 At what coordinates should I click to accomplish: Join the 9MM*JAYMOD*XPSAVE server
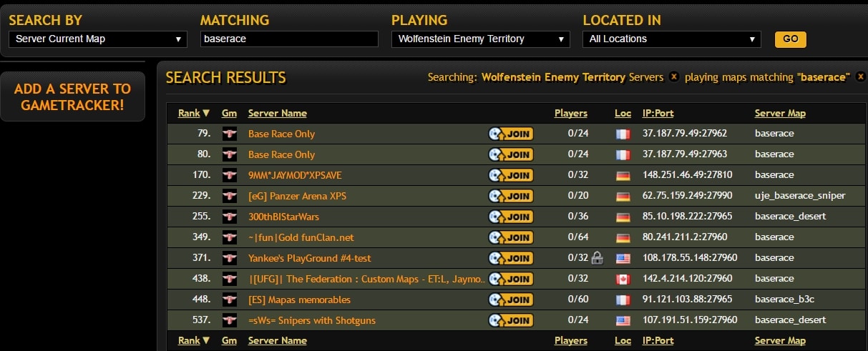[510, 175]
